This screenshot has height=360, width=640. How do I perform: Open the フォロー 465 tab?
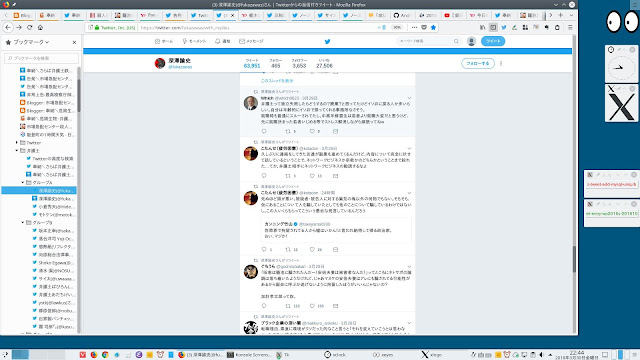point(276,63)
